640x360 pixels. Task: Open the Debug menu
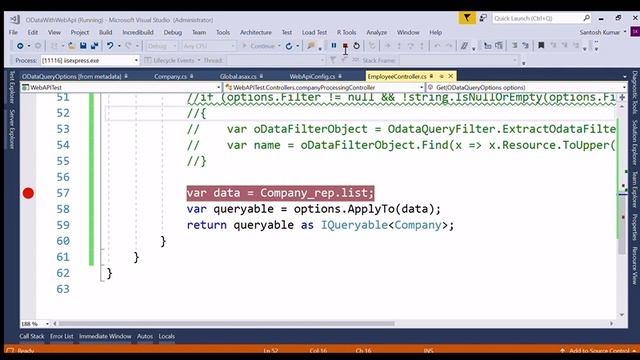173,32
